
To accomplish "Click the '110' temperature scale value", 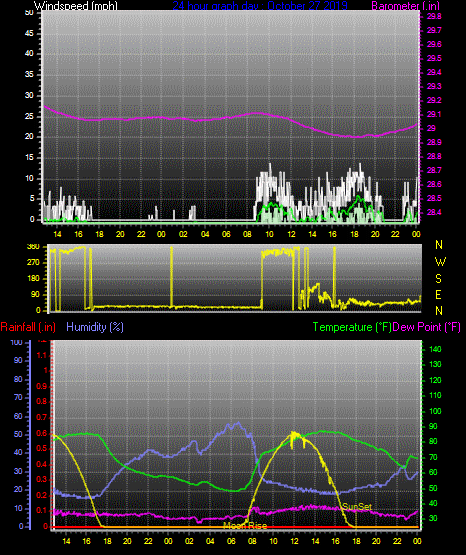I will point(435,396).
